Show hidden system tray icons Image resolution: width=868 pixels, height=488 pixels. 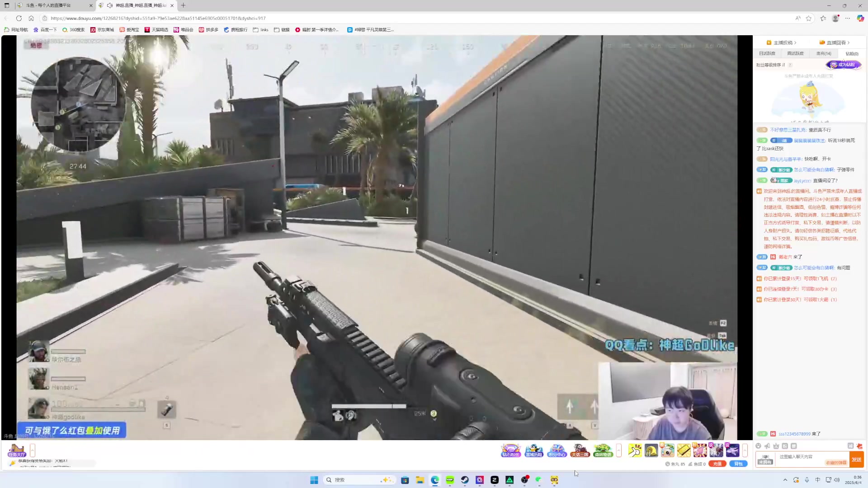point(785,480)
